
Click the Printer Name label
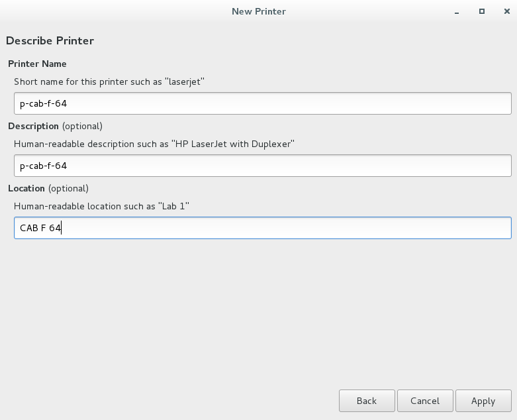coord(37,64)
